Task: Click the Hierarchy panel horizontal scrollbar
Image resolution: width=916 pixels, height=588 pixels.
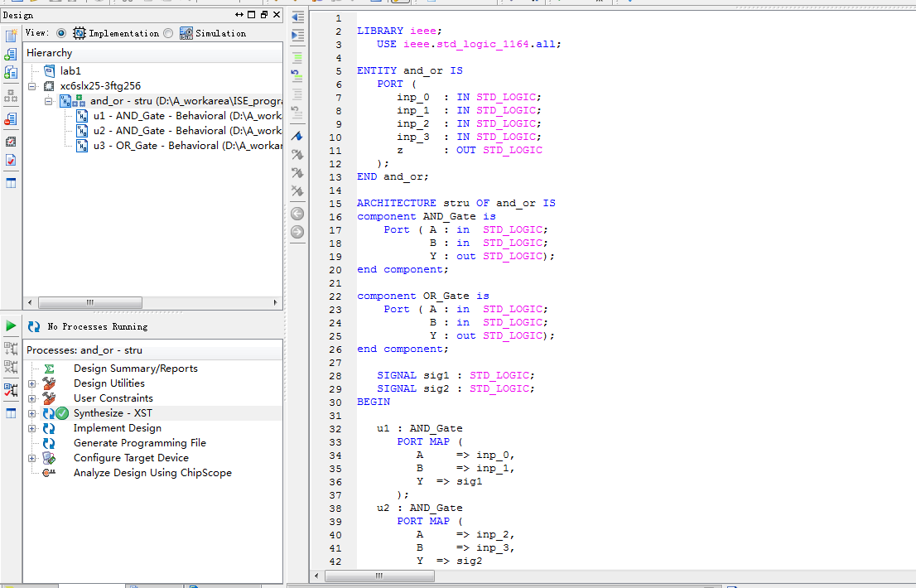Action: click(89, 302)
